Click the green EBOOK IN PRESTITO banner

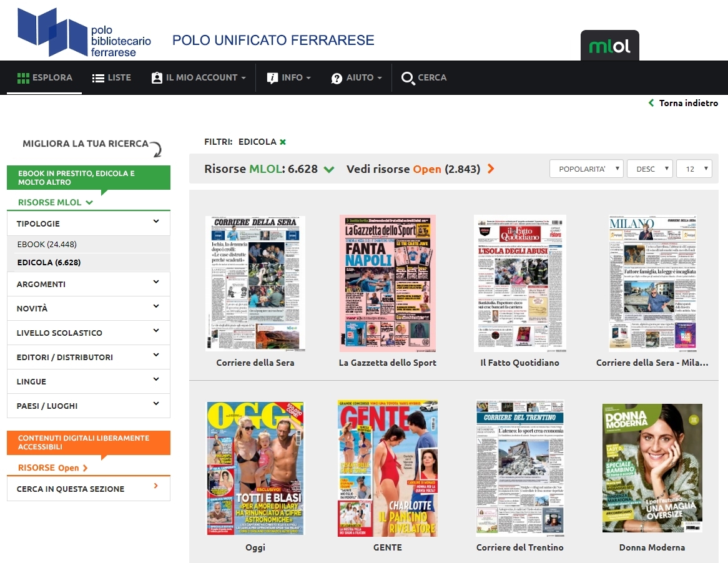(x=88, y=178)
